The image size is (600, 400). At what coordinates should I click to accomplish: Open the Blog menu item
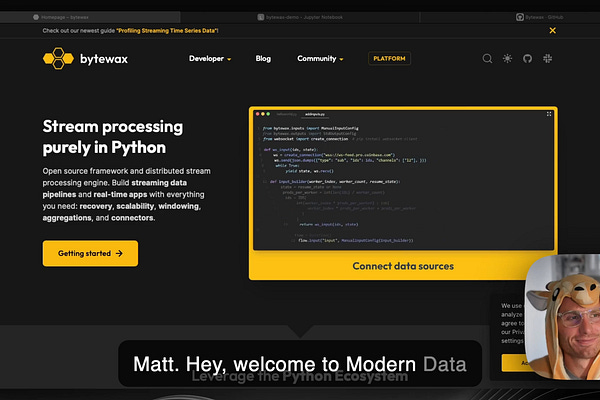point(263,59)
